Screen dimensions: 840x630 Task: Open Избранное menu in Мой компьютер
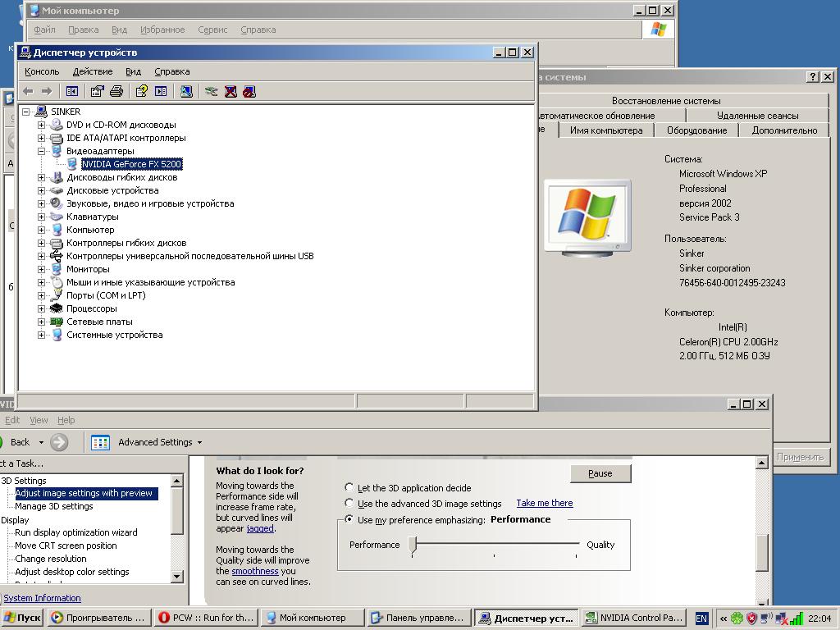point(162,30)
